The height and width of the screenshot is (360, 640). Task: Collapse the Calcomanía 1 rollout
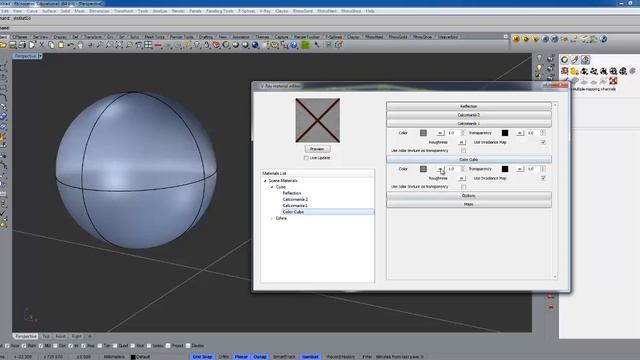(x=469, y=123)
